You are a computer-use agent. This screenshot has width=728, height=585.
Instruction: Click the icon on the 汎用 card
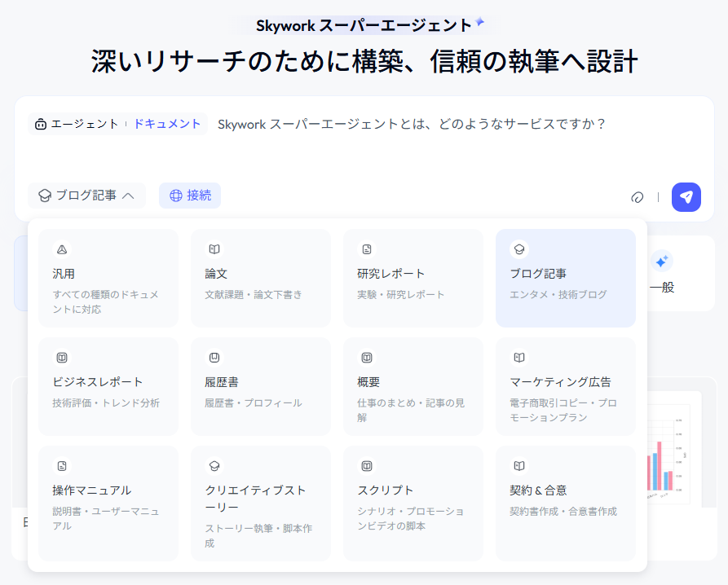(x=62, y=249)
